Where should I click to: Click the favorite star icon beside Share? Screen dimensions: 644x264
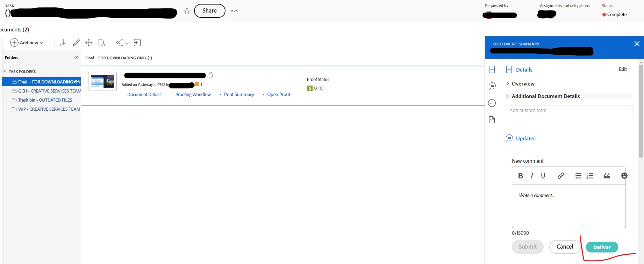pyautogui.click(x=187, y=11)
